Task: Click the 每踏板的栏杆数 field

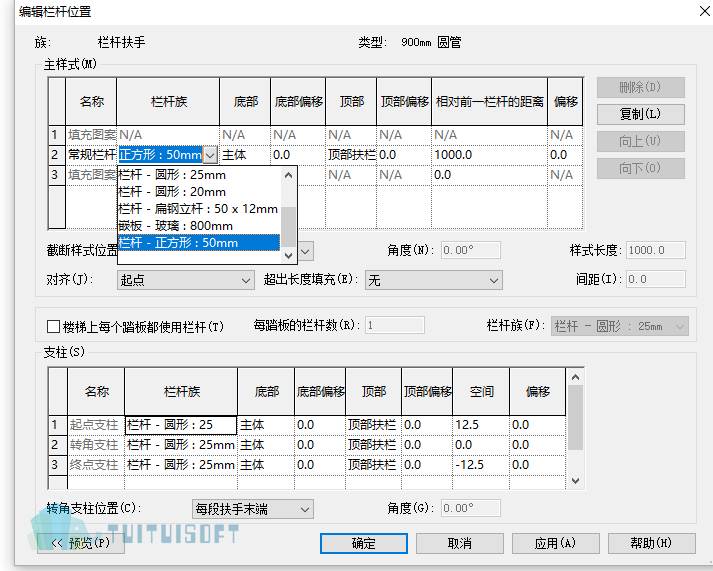Action: (x=395, y=325)
